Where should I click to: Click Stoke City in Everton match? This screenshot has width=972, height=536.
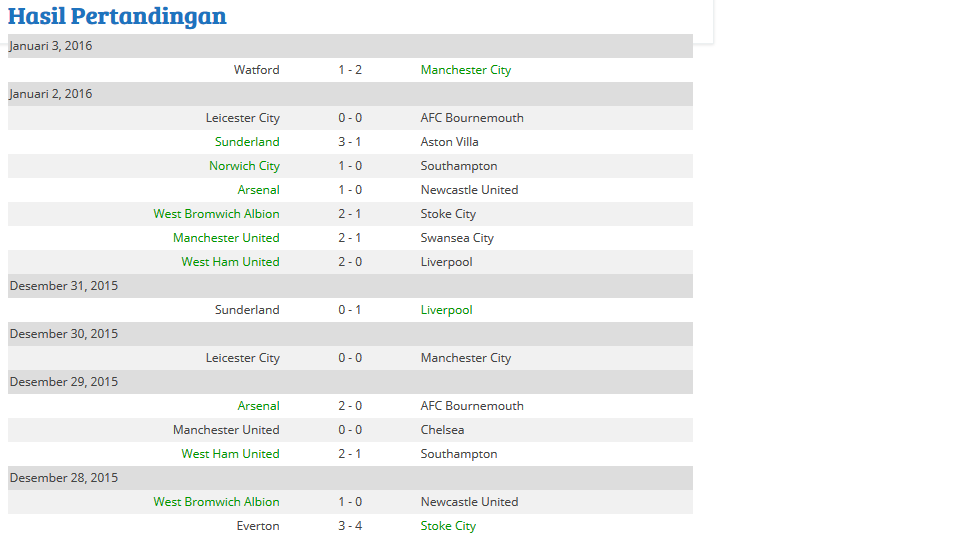click(448, 526)
